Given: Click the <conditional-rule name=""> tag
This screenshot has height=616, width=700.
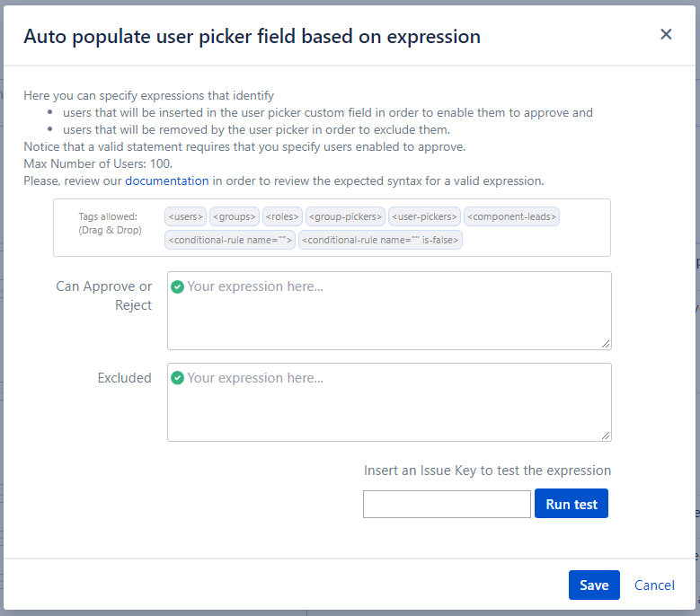Looking at the screenshot, I should pyautogui.click(x=230, y=240).
